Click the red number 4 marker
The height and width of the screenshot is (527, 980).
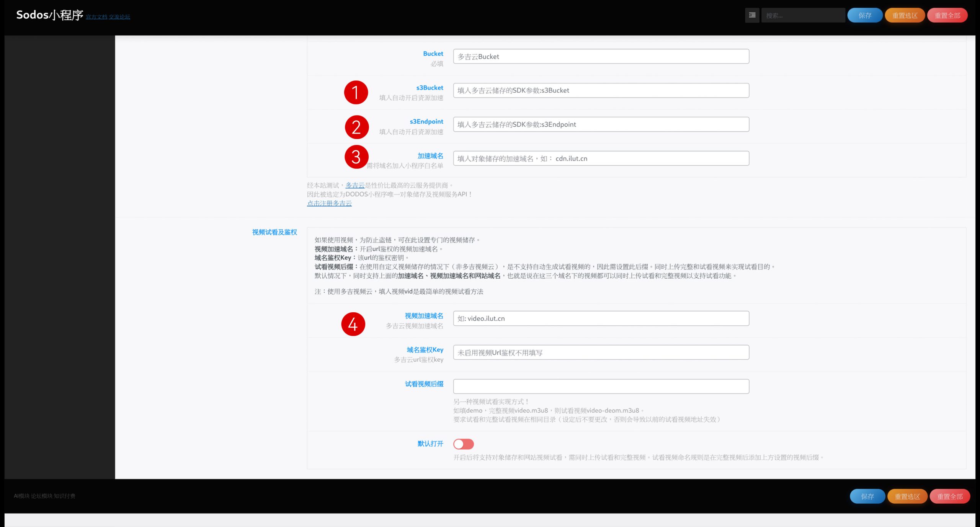(353, 324)
